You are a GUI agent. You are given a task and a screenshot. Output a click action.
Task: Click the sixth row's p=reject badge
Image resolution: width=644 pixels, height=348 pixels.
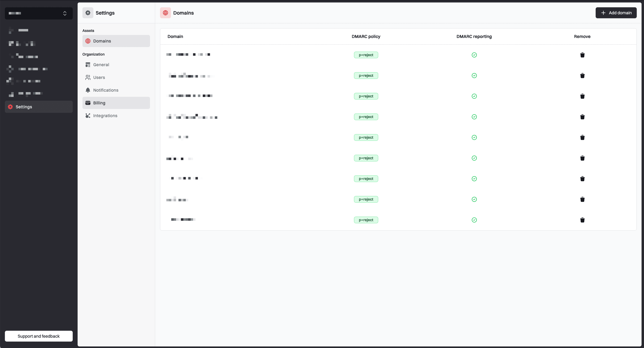[x=366, y=158]
